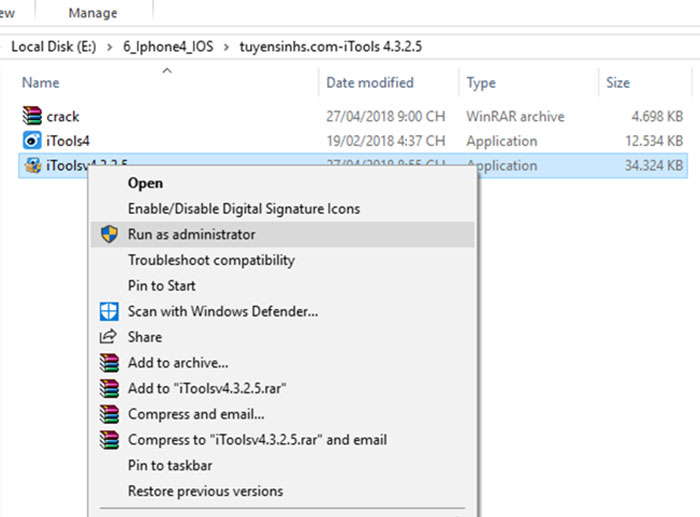
Task: Click date 27/04/2018 9:00 CH
Action: tap(386, 117)
